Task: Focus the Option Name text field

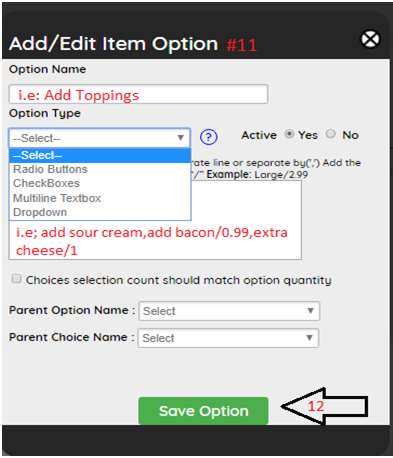Action: point(138,94)
